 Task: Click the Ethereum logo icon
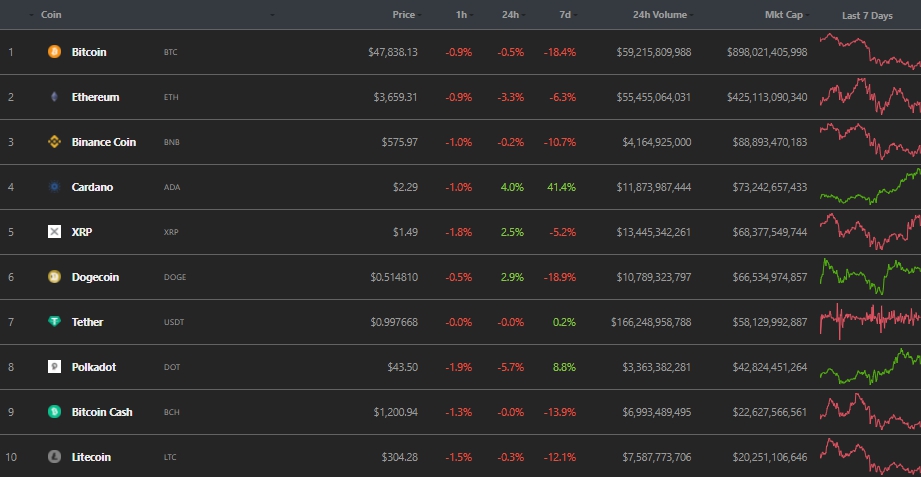click(54, 97)
